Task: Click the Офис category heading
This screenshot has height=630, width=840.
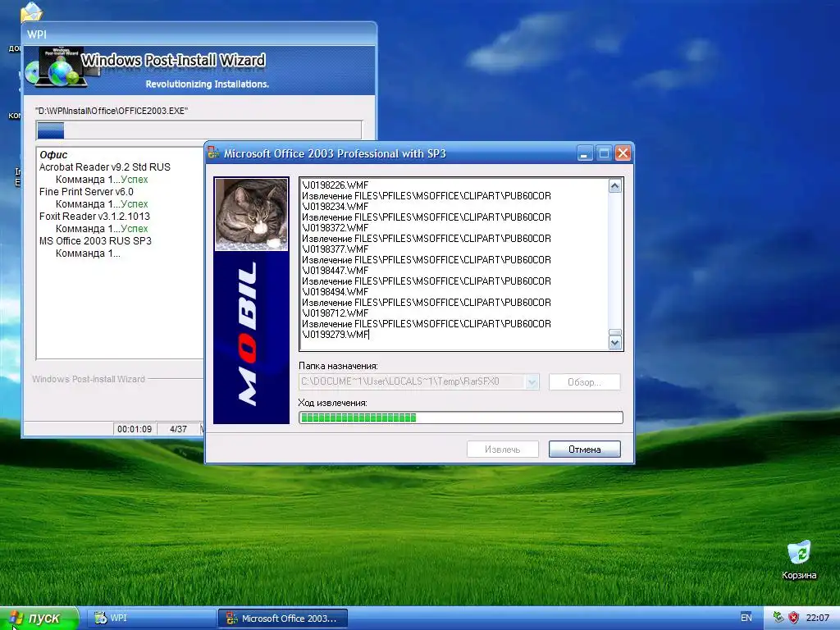Action: click(53, 155)
